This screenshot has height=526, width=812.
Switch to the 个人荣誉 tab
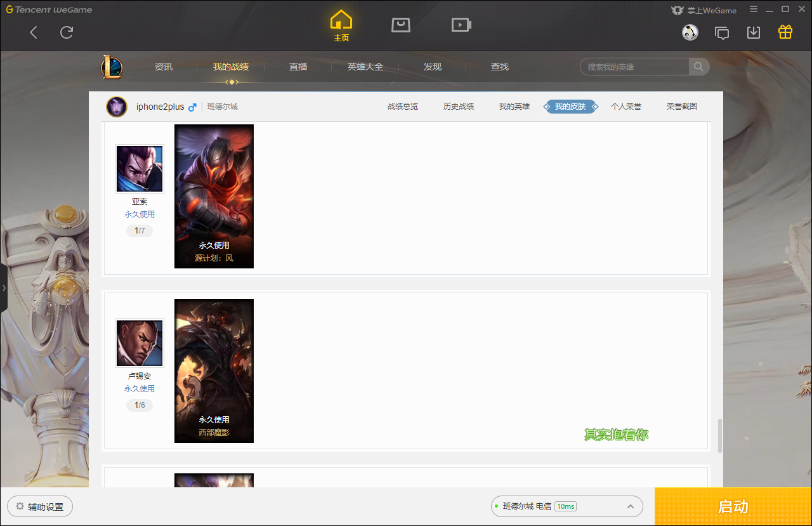626,107
